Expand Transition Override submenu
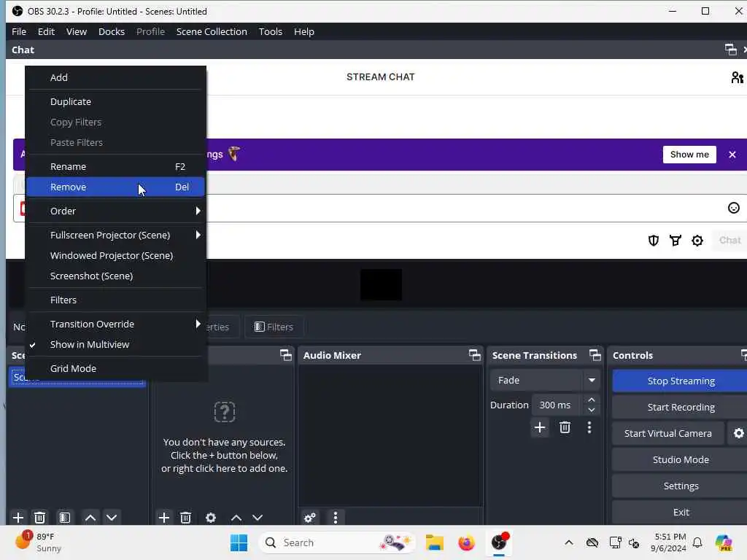Image resolution: width=747 pixels, height=560 pixels. point(116,324)
